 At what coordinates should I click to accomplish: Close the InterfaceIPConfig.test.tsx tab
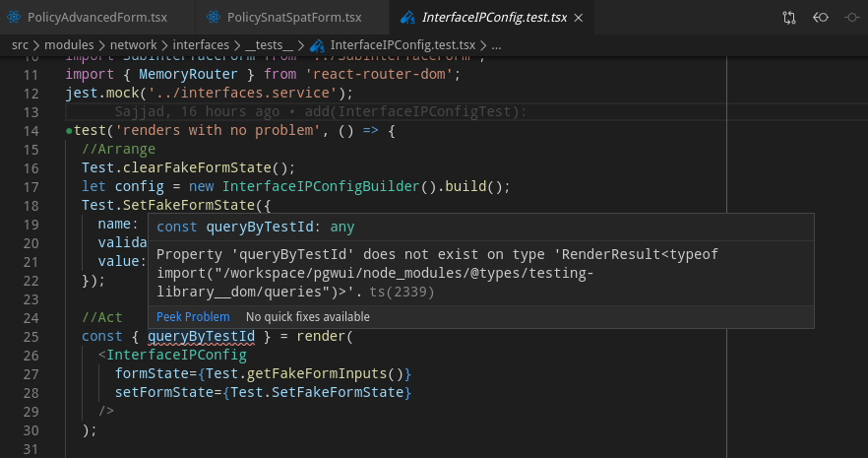(579, 18)
